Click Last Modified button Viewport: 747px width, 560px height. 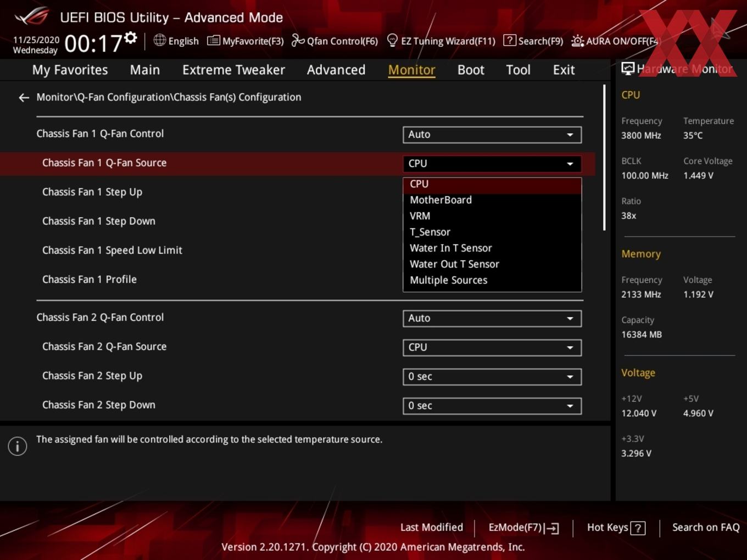point(432,528)
